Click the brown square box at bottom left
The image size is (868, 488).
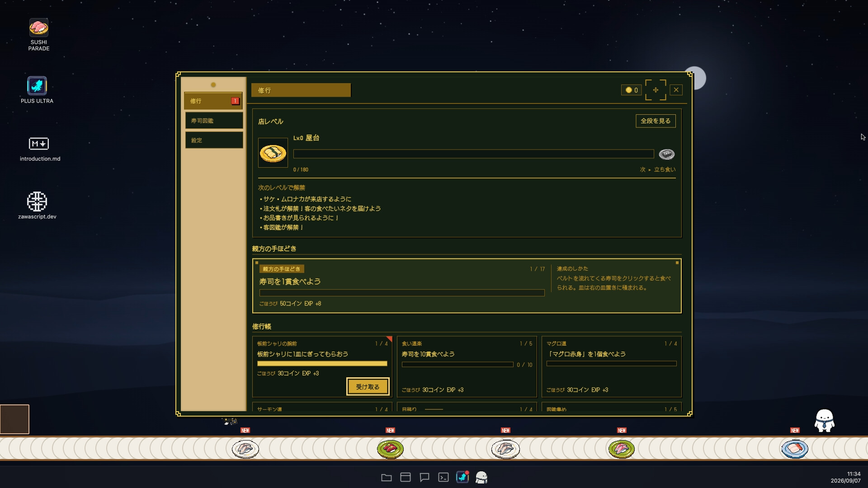click(14, 419)
